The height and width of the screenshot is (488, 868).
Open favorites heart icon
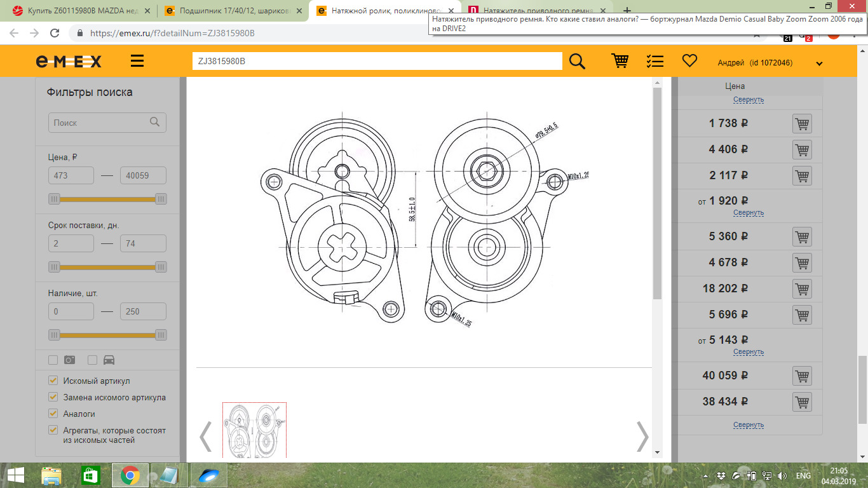pyautogui.click(x=689, y=61)
